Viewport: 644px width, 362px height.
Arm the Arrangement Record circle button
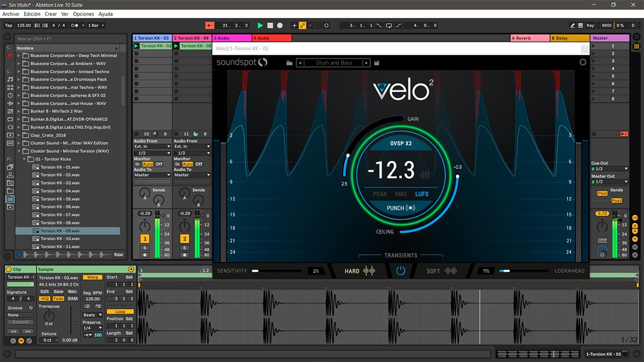[x=280, y=25]
